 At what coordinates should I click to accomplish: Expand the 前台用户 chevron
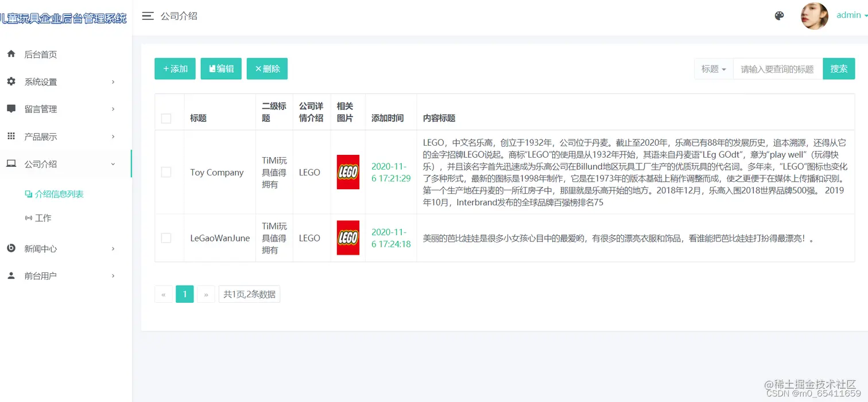coord(113,276)
